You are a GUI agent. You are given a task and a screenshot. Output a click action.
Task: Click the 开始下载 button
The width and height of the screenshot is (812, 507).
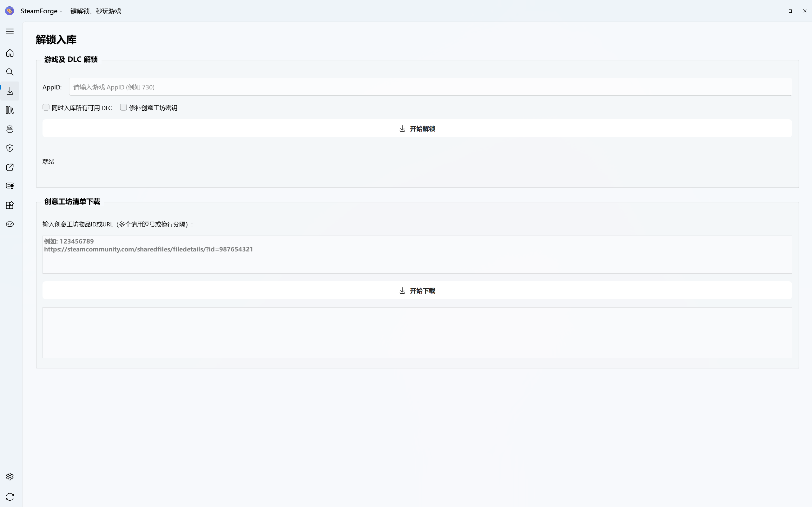point(417,290)
